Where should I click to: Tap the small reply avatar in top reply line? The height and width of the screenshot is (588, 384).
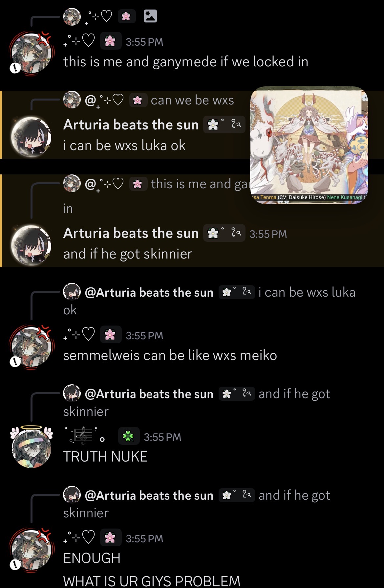(72, 17)
